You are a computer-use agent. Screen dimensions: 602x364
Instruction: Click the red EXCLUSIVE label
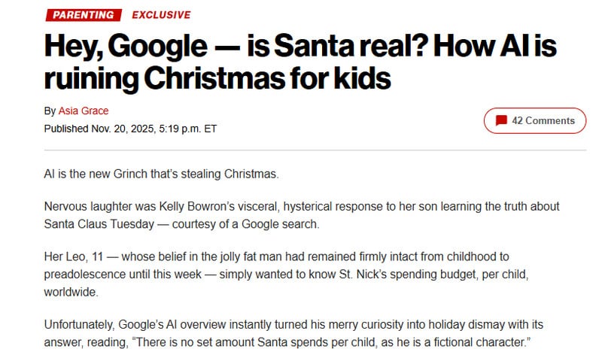tap(161, 15)
